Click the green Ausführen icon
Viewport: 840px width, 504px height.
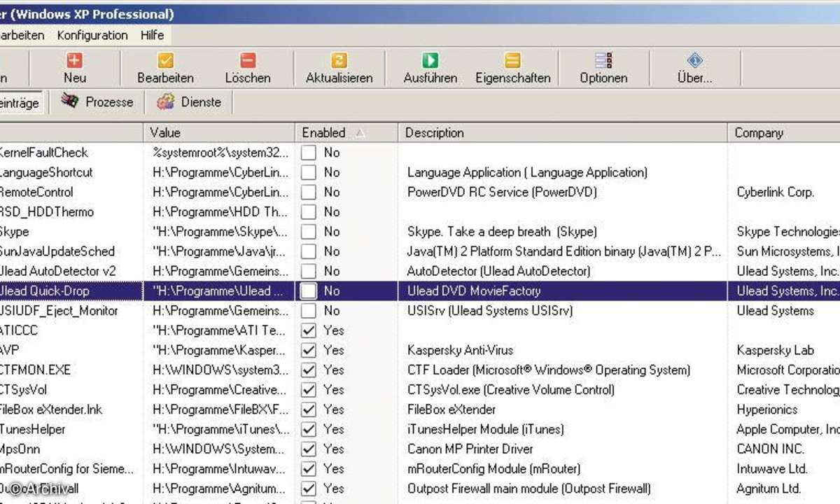[x=430, y=61]
